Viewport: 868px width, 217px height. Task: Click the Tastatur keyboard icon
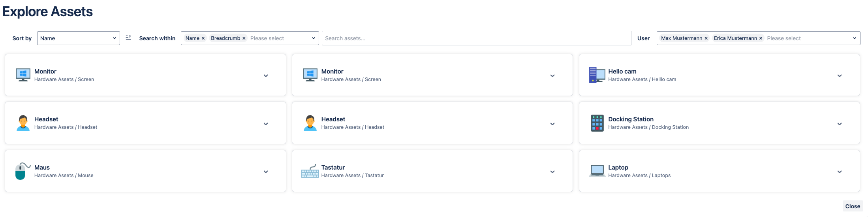(310, 171)
